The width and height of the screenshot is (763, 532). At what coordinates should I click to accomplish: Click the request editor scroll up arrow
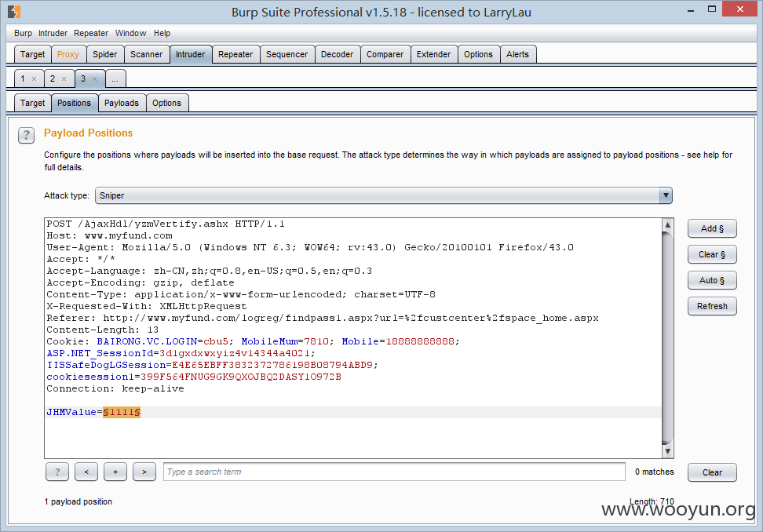[x=667, y=224]
